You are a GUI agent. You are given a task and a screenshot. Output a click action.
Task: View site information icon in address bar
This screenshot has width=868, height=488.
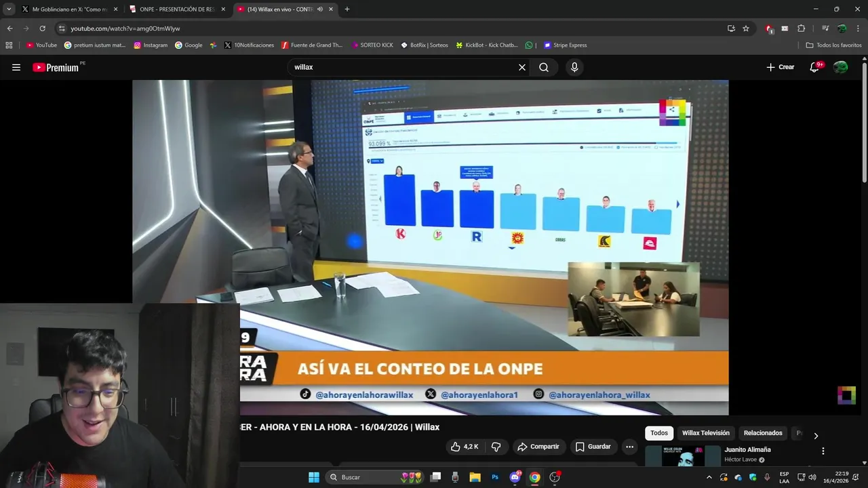point(62,28)
